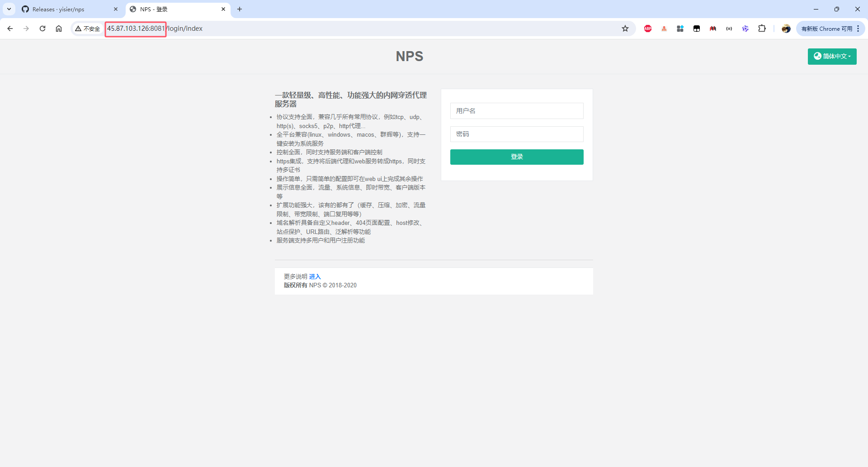The image size is (868, 467).
Task: Reload the current page
Action: (x=42, y=29)
